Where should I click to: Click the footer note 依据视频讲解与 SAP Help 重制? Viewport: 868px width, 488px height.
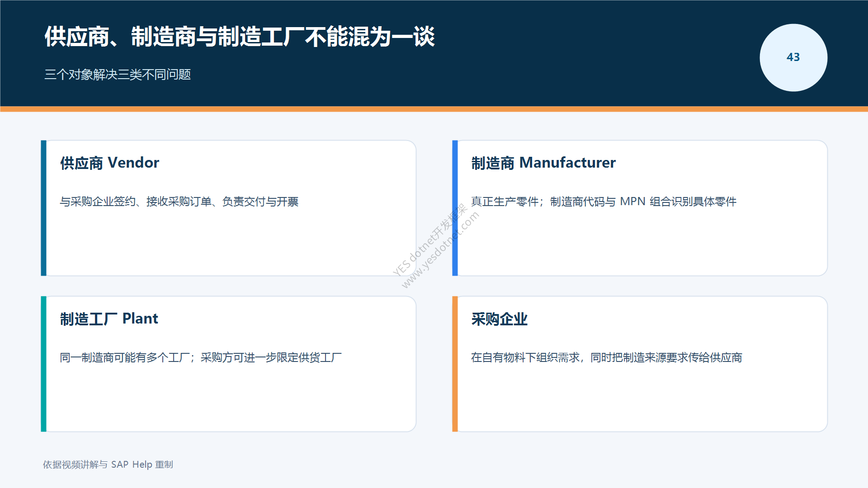pos(108,465)
